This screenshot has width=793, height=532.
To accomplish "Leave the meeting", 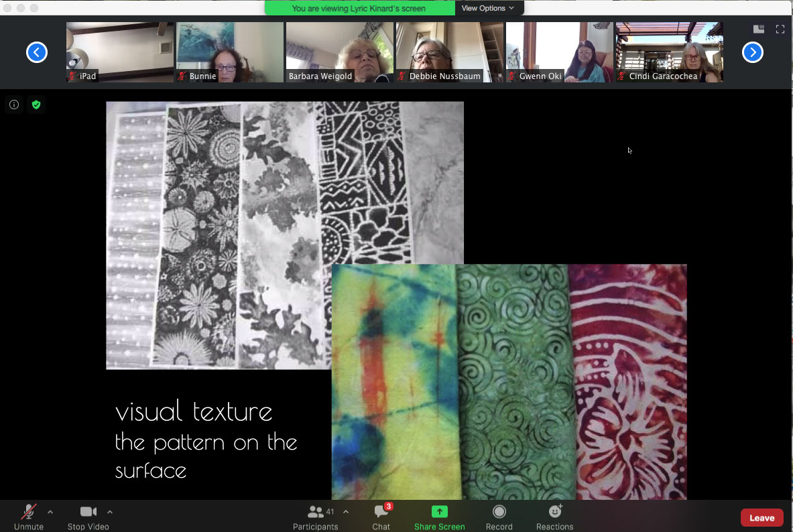I will pos(761,518).
